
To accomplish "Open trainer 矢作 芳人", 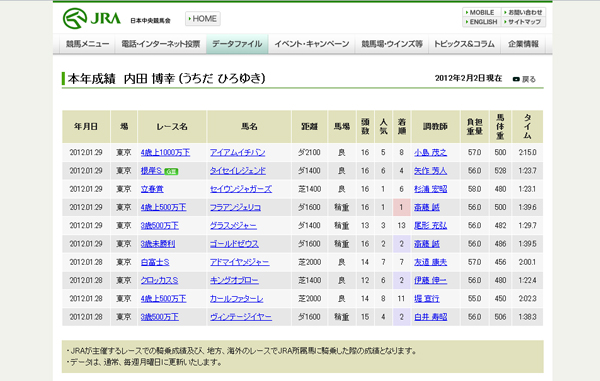I will (x=430, y=171).
